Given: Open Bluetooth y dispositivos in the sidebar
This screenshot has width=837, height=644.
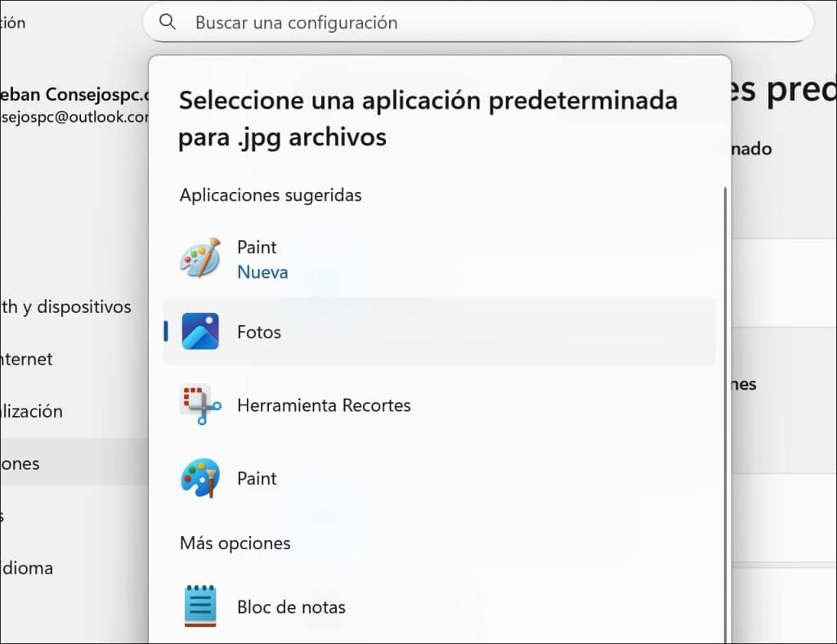Looking at the screenshot, I should pyautogui.click(x=65, y=307).
